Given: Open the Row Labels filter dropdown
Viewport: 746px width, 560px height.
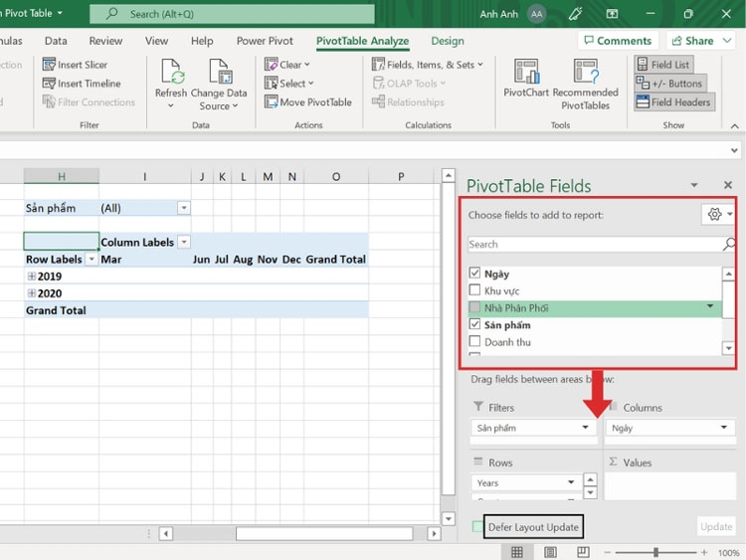Looking at the screenshot, I should [x=92, y=259].
